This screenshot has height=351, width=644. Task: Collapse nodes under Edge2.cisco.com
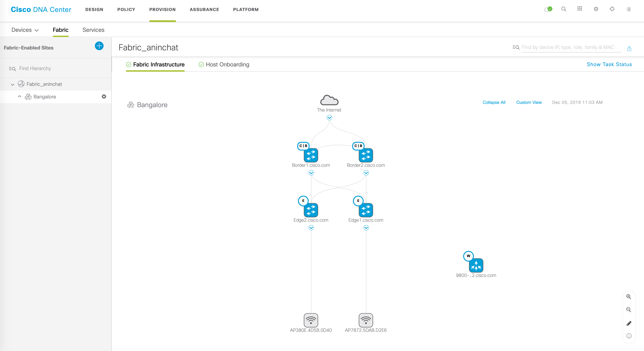(x=311, y=228)
